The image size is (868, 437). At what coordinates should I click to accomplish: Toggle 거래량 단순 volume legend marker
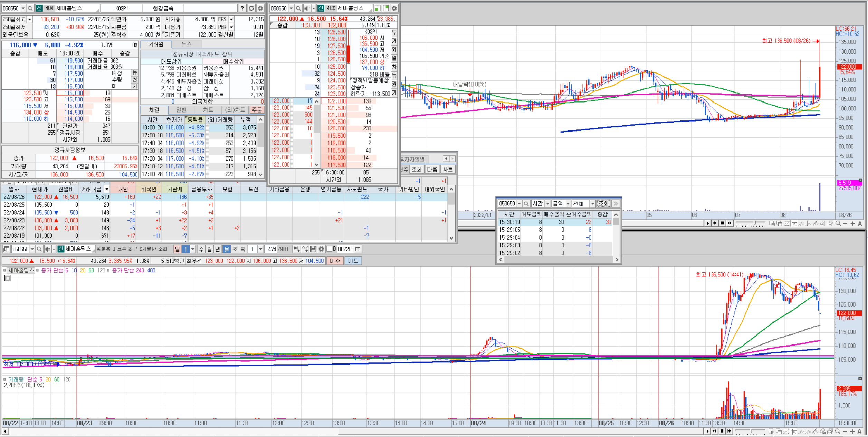point(5,379)
